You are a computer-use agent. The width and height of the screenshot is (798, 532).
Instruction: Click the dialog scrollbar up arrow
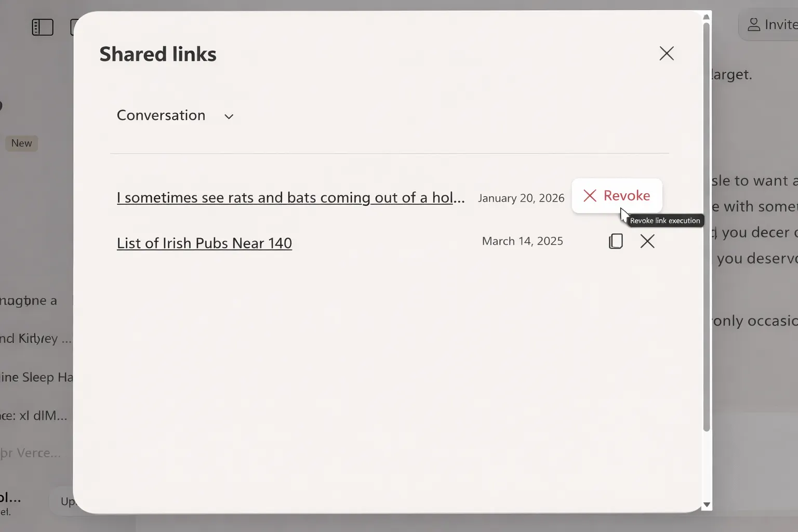[706, 17]
